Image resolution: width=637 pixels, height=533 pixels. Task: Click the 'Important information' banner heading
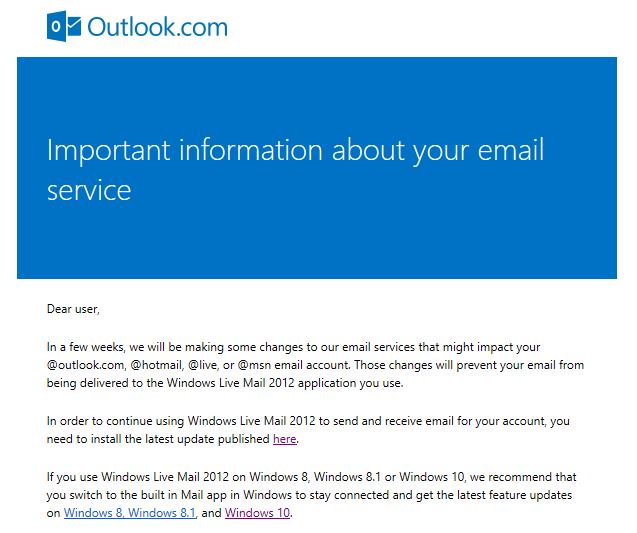tap(295, 170)
